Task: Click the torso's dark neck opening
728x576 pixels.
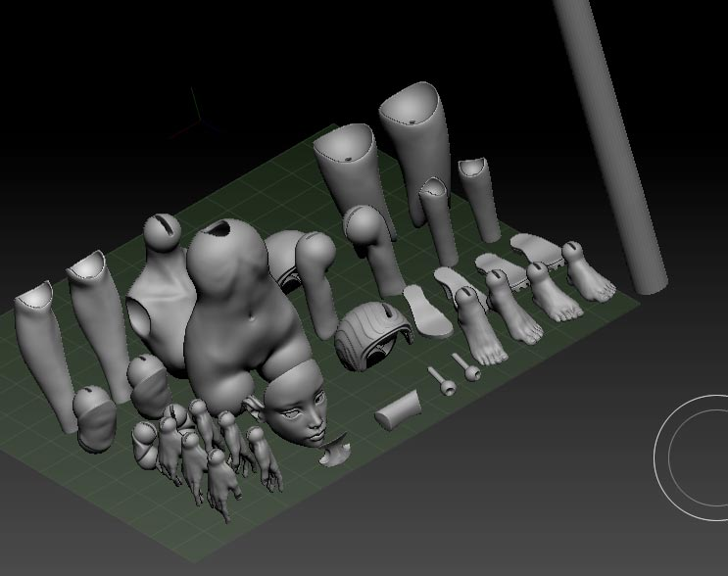Action: tap(218, 229)
